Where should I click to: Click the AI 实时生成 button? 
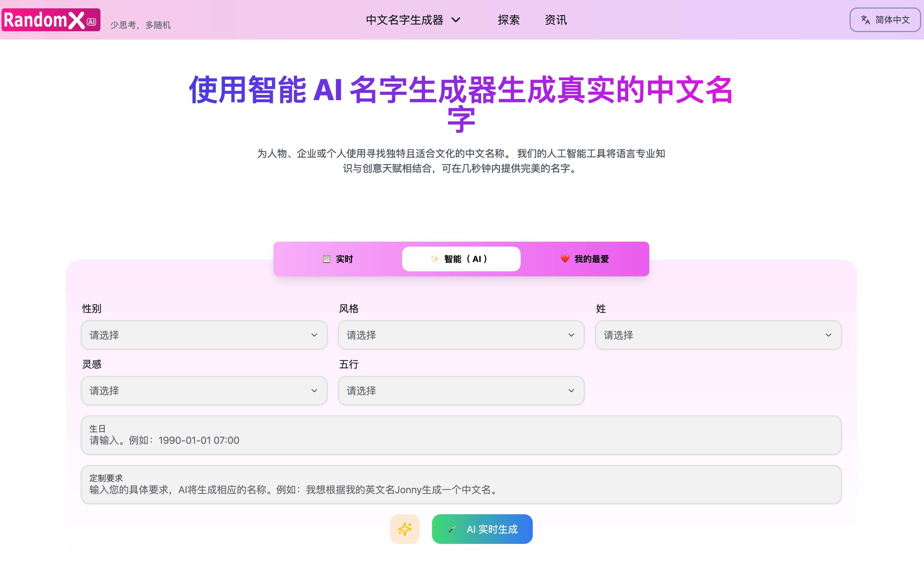coord(482,529)
